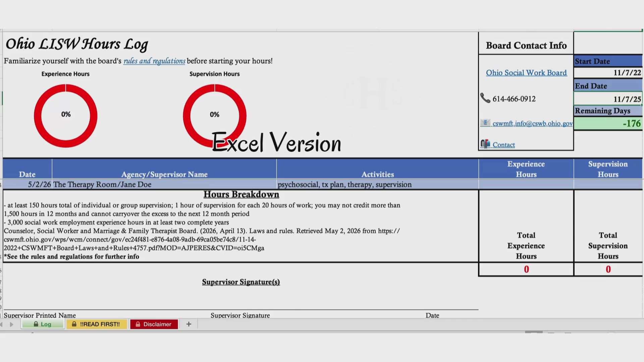Open the Contact link

click(503, 145)
